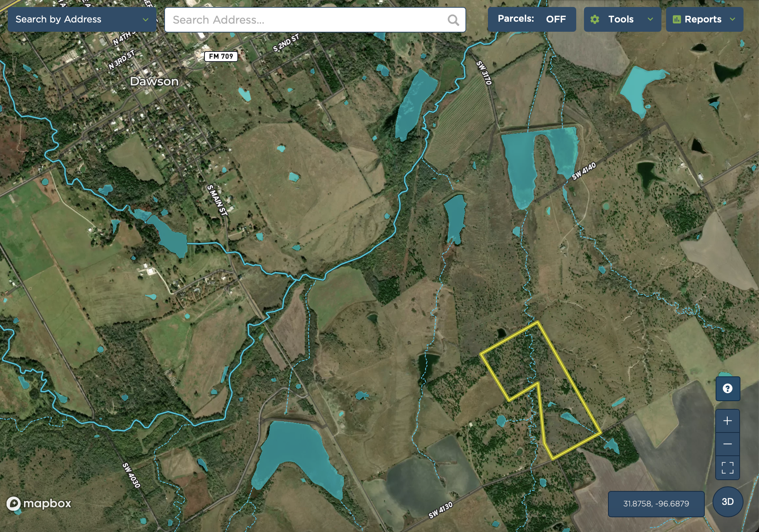Viewport: 759px width, 532px height.
Task: Click the Mapbox logo
Action: pyautogui.click(x=39, y=503)
